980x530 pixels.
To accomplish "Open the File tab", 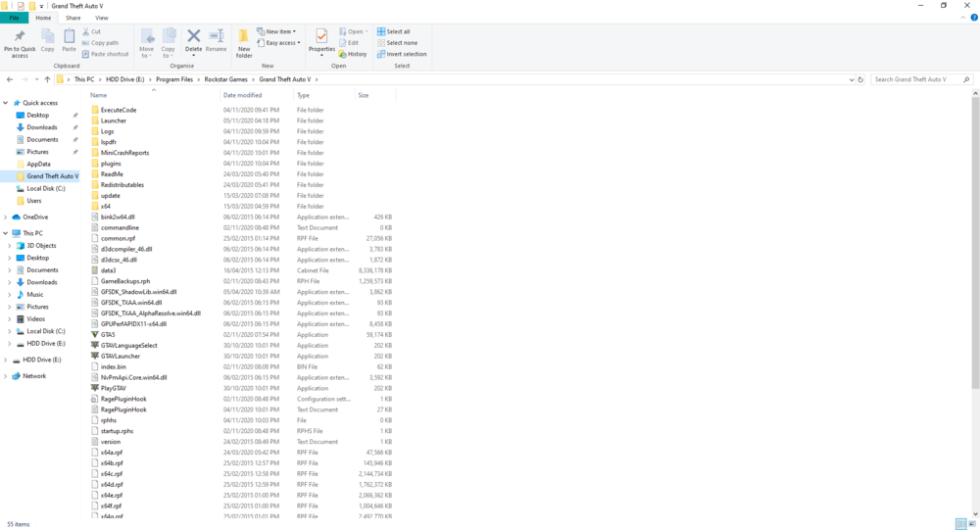I will (x=14, y=18).
